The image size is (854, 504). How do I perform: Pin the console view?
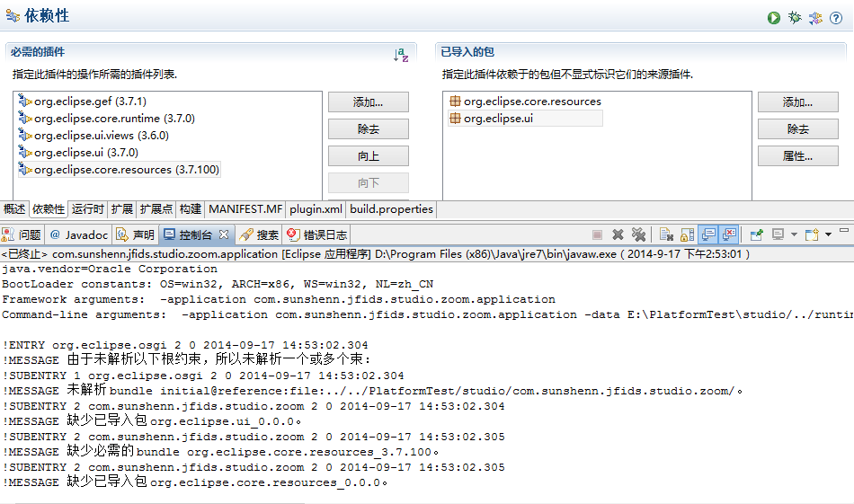757,234
